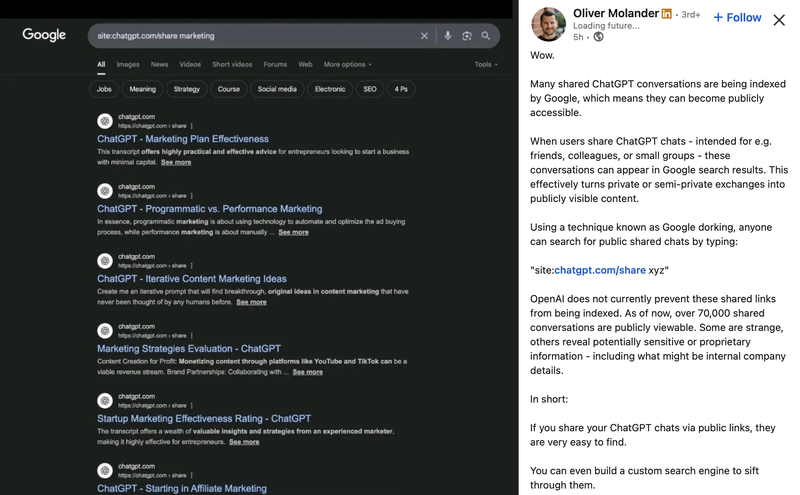The width and height of the screenshot is (800, 495).
Task: Switch to the Images tab
Action: click(x=128, y=64)
